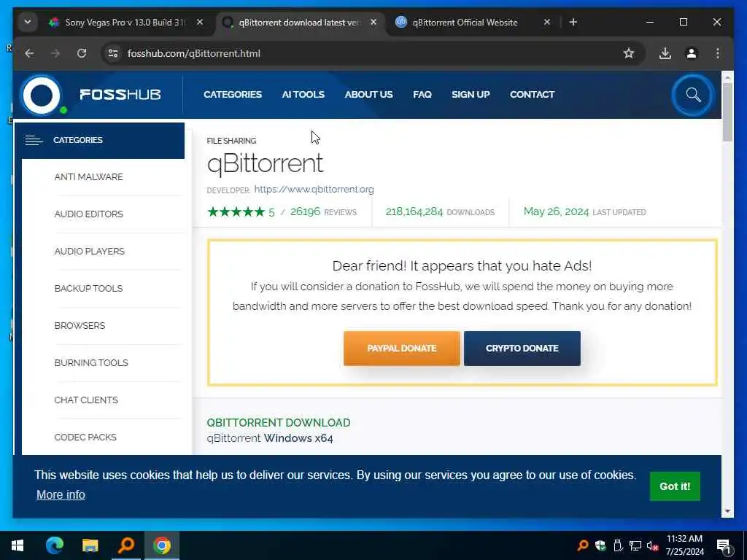
Task: Click the FossHub logo icon
Action: point(42,95)
